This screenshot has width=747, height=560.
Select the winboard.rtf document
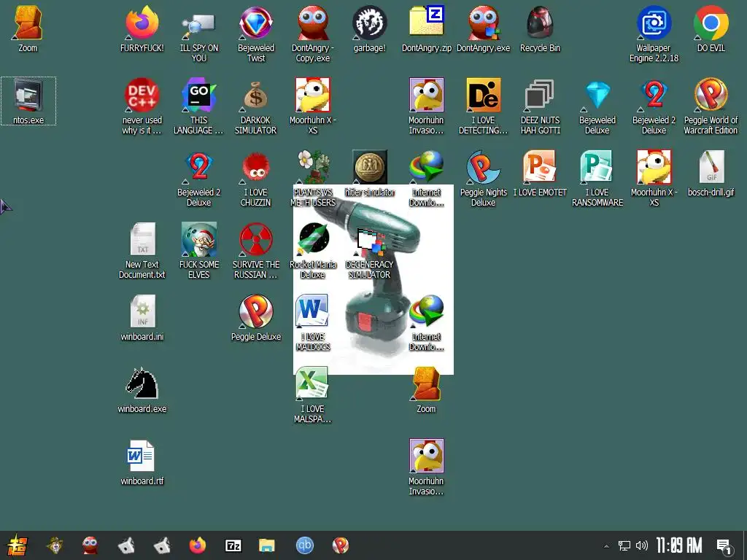click(142, 462)
